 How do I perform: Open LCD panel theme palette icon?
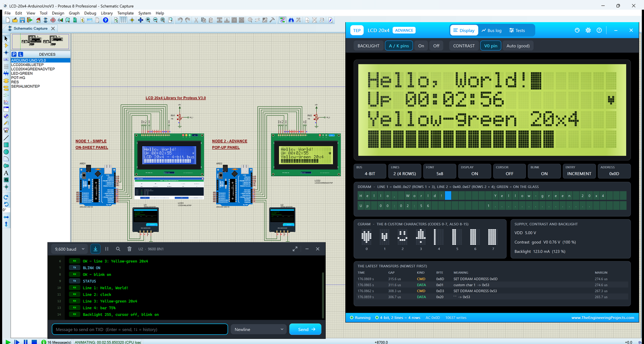(577, 30)
